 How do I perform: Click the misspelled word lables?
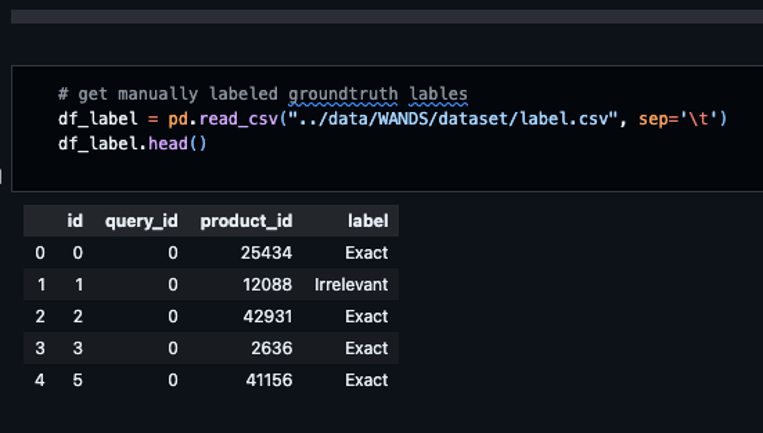[438, 94]
